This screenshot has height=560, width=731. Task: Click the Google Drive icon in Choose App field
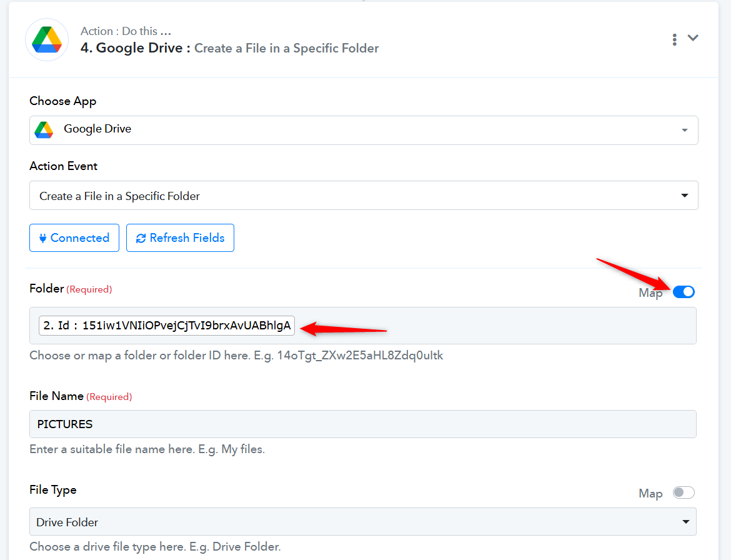point(44,129)
